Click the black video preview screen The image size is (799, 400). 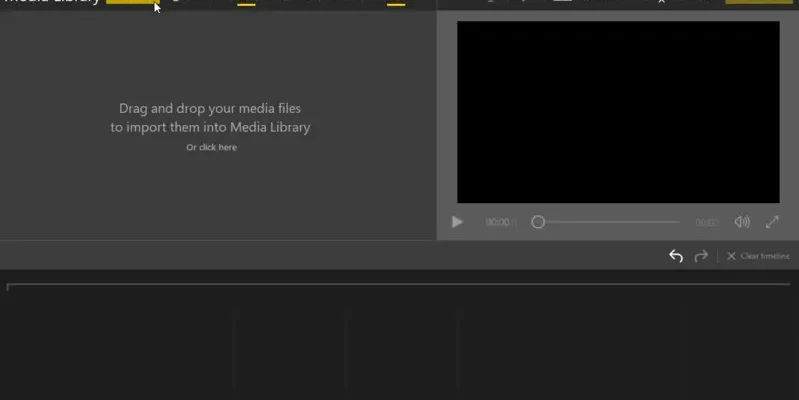[618, 112]
